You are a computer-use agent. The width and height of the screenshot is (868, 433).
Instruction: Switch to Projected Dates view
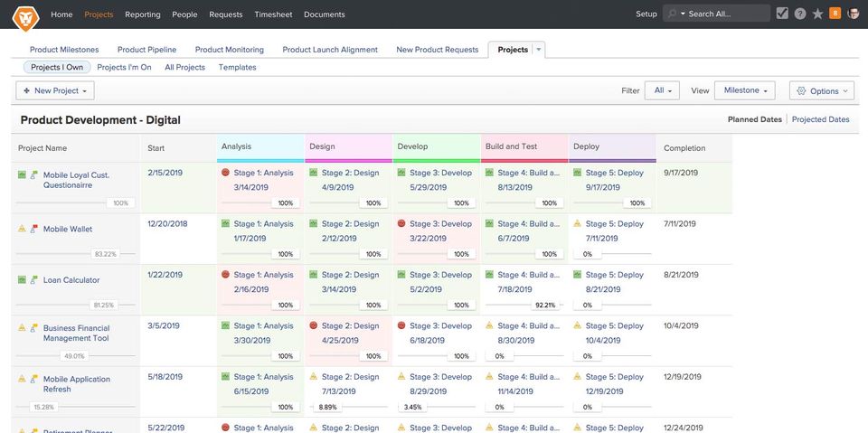tap(820, 119)
